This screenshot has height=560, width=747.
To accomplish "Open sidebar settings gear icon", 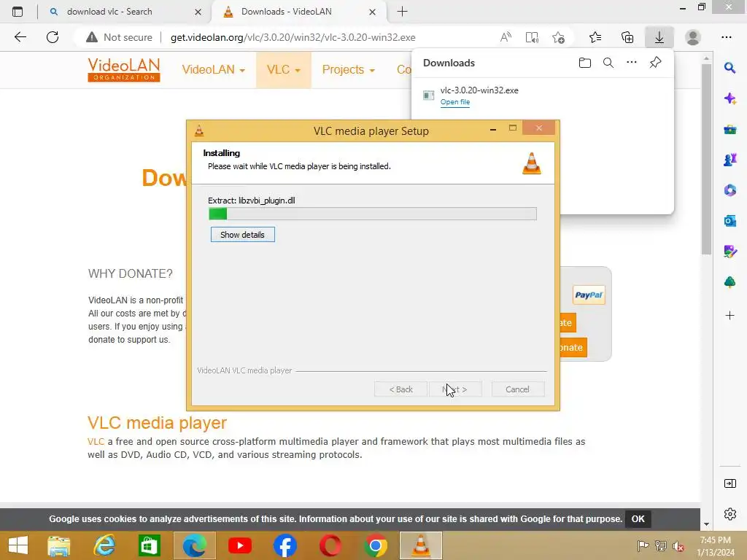I will 729,514.
